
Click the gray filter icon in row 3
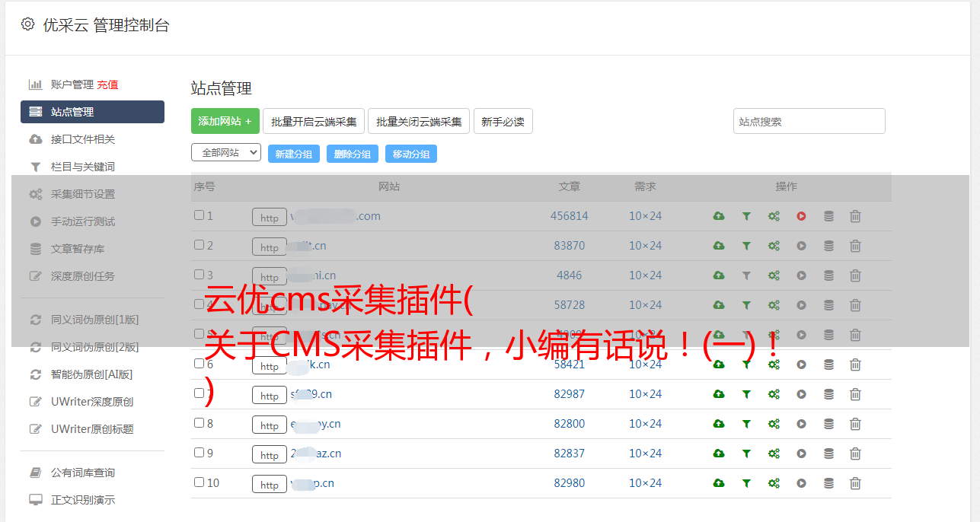click(x=746, y=275)
